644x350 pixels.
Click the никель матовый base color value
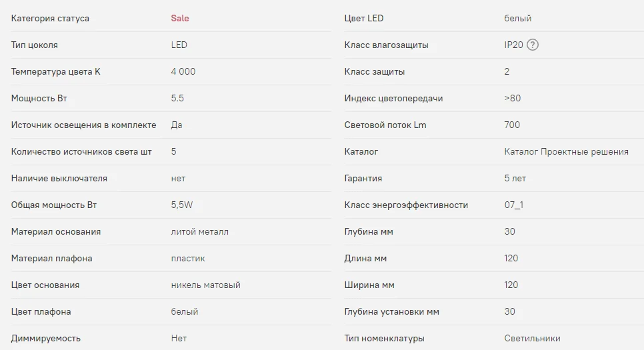(x=205, y=285)
